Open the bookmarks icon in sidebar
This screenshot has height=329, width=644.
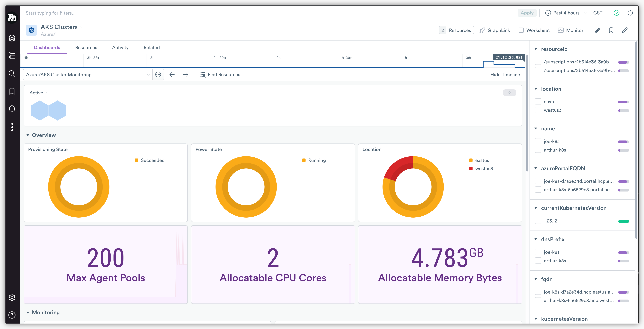(12, 91)
